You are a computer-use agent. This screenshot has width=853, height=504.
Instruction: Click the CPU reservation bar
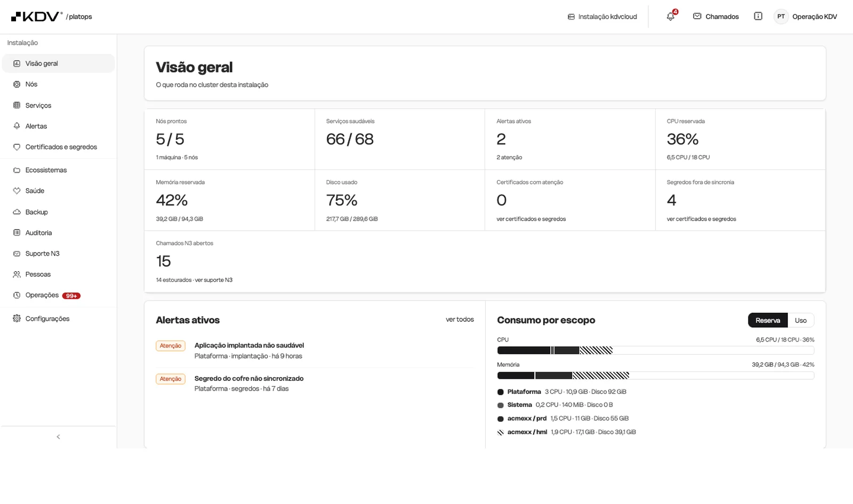click(x=655, y=351)
